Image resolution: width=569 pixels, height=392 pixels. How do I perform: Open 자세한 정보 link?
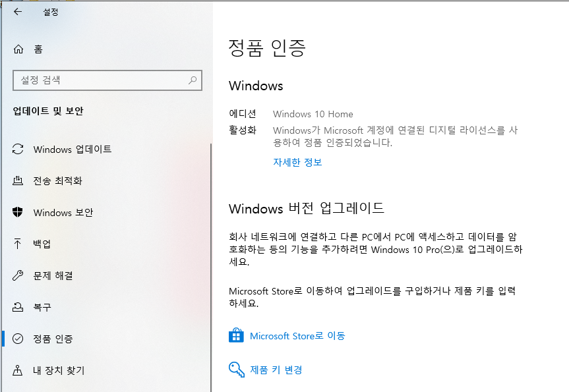click(297, 162)
